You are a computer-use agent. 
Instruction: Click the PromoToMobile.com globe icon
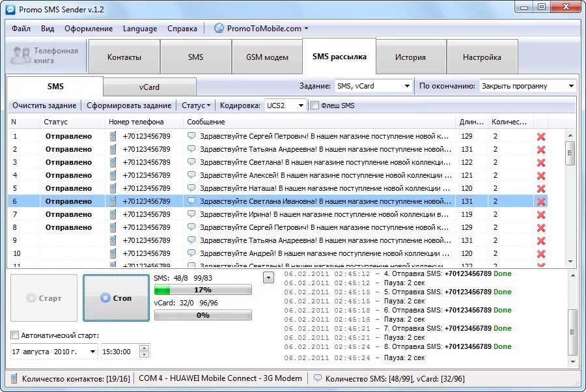pos(219,28)
